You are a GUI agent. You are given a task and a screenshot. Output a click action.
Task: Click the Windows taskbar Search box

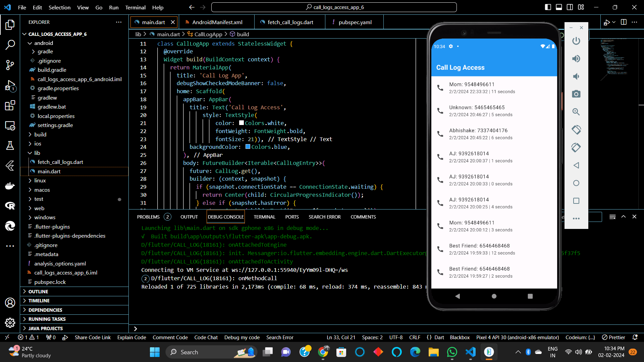tap(211, 352)
